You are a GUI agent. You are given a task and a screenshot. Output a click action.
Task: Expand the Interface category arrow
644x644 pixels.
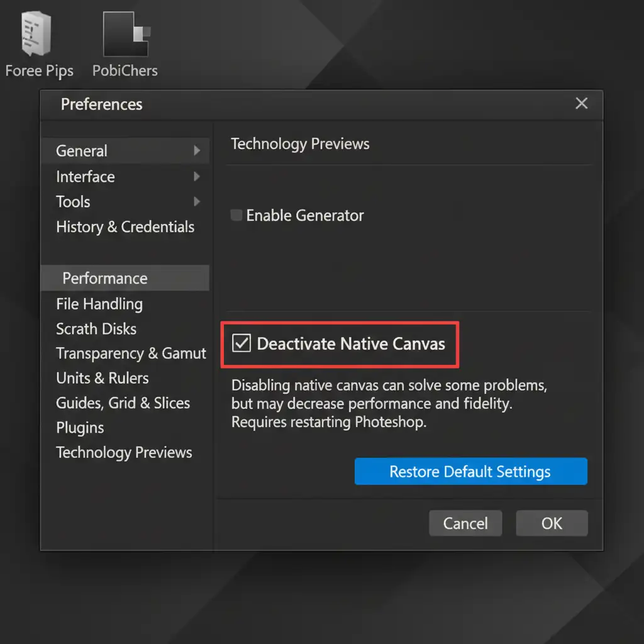click(197, 177)
